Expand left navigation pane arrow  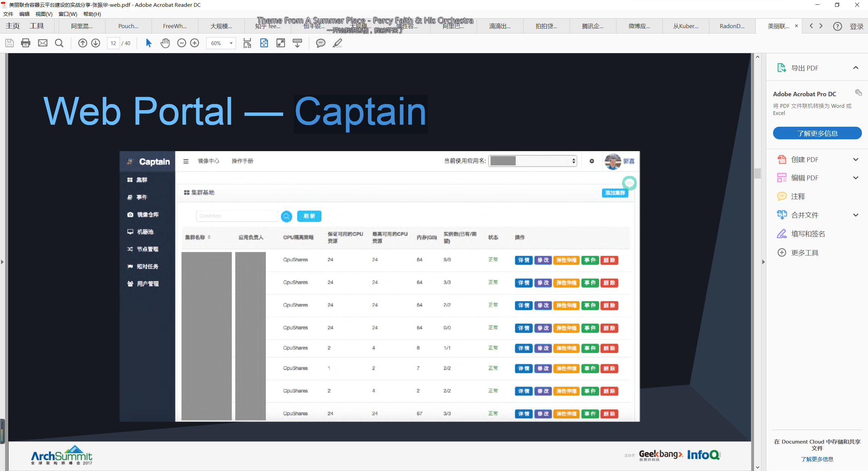coord(2,262)
